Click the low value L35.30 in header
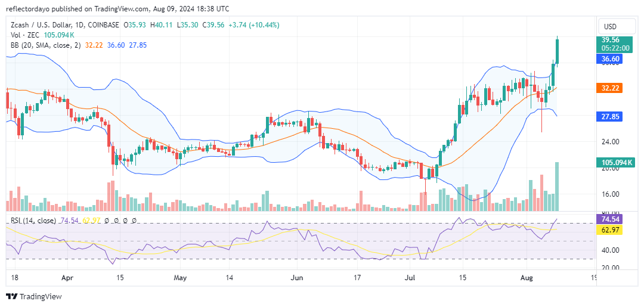 click(187, 25)
